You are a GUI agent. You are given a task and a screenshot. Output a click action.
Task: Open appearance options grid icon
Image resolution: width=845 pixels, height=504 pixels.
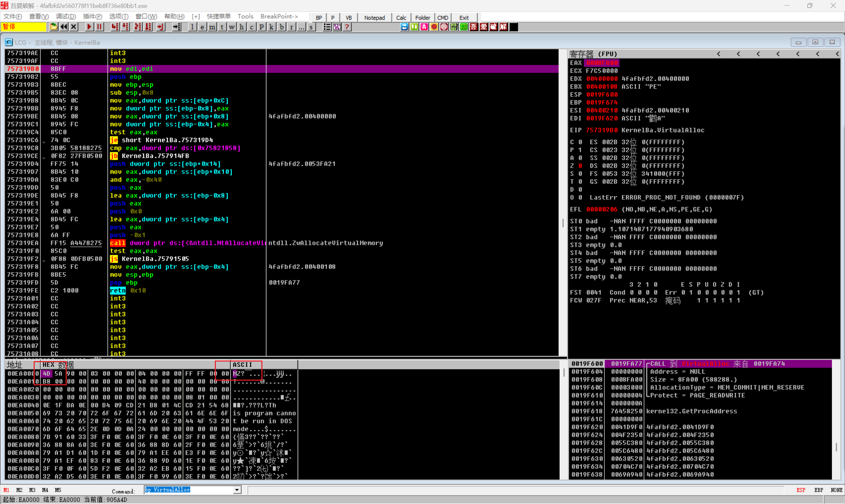point(337,27)
